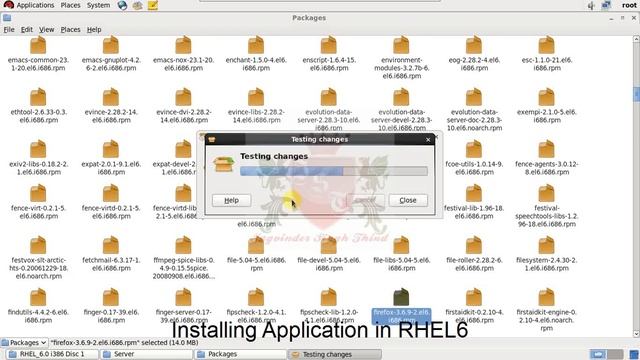Expand the Packages location dropdown

pos(24,342)
